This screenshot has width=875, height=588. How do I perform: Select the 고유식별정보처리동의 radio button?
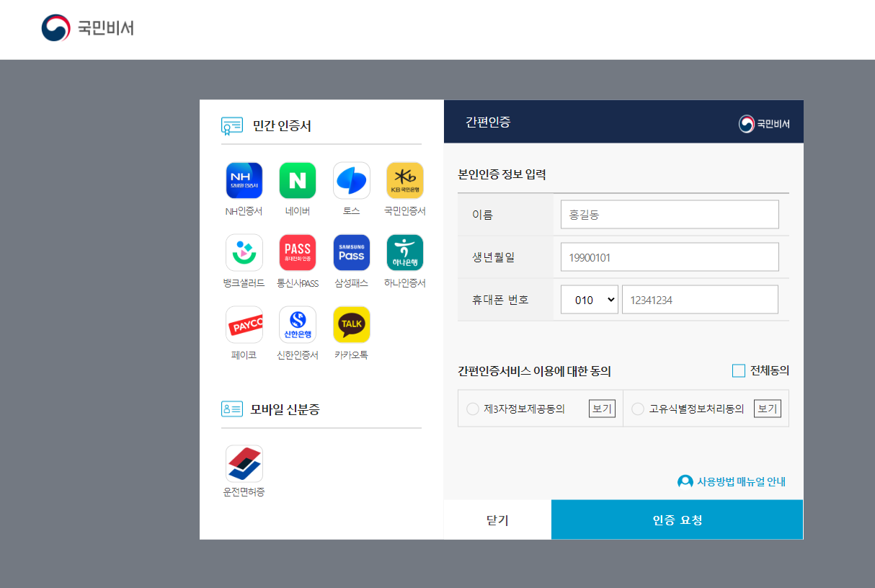tap(638, 409)
